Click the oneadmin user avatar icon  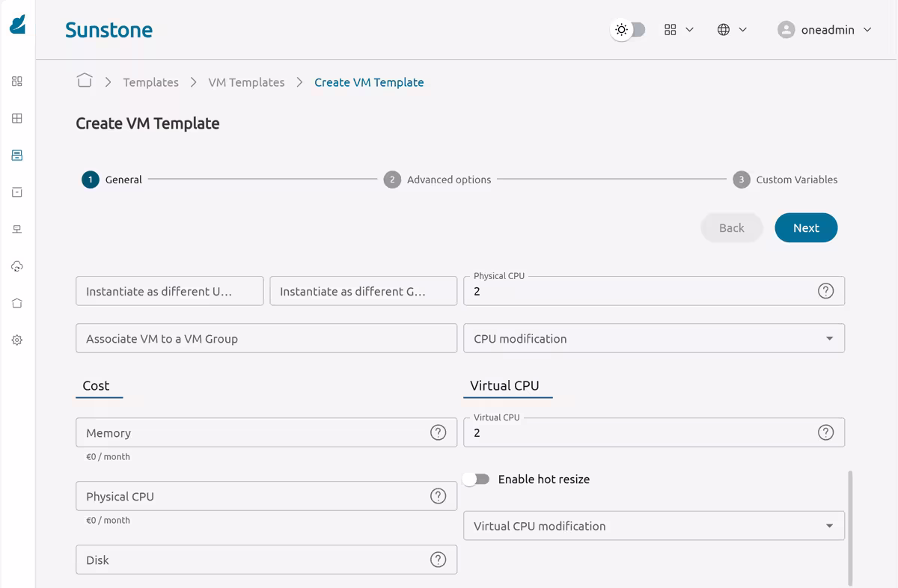(786, 30)
